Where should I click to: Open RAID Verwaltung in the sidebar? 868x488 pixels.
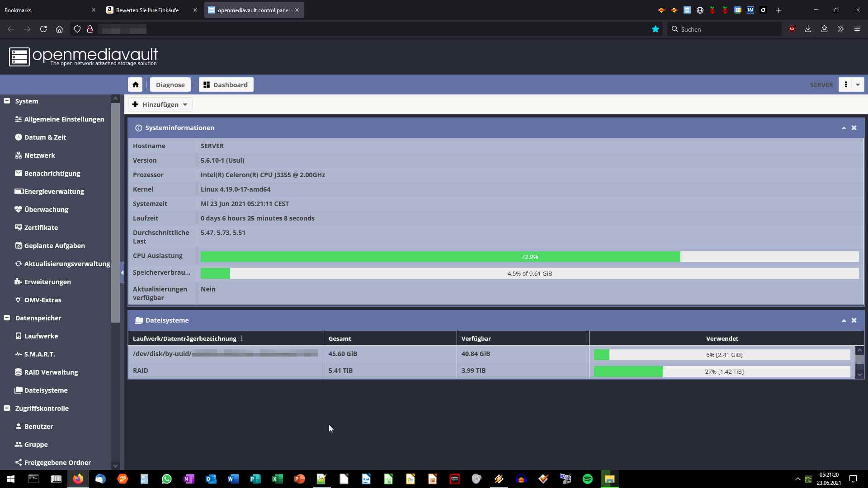click(x=51, y=372)
